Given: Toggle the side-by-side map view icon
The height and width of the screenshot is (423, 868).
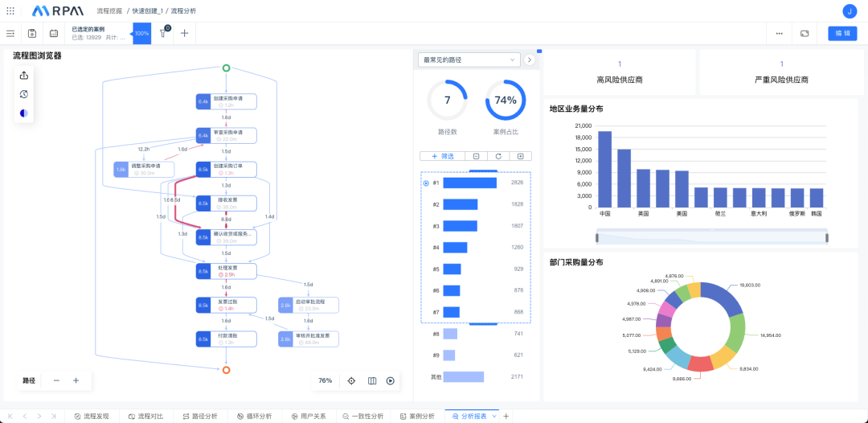Looking at the screenshot, I should coord(371,380).
